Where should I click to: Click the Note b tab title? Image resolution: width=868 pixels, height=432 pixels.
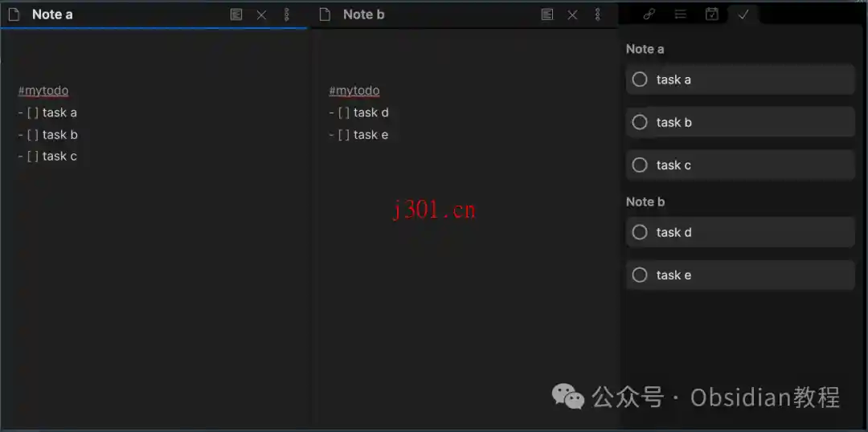[364, 14]
